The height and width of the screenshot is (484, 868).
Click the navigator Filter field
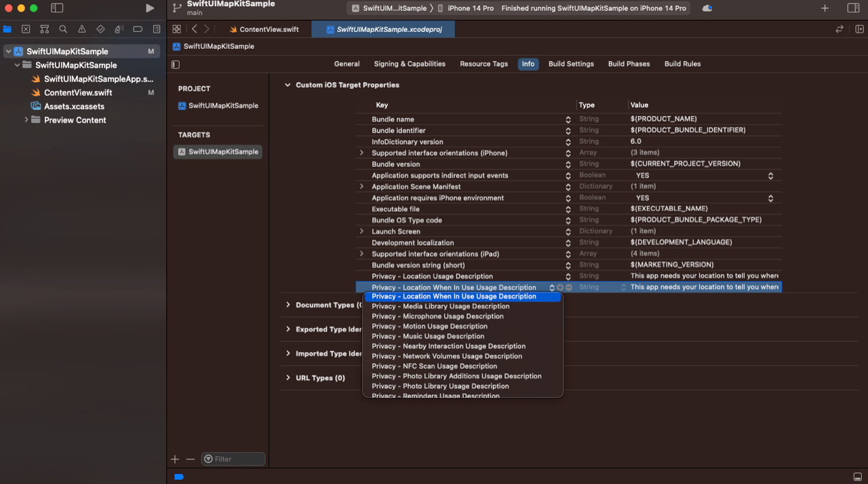(x=233, y=460)
